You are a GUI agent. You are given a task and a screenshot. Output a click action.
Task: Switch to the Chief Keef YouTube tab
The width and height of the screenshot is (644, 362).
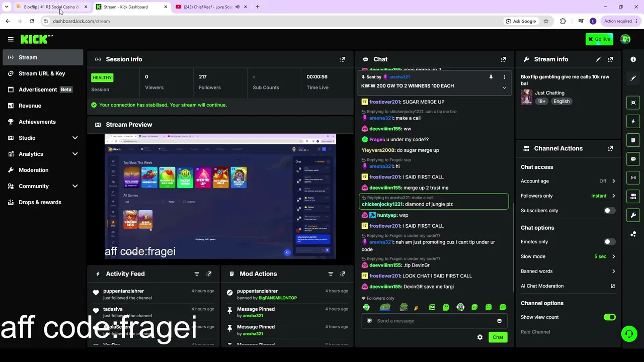210,7
